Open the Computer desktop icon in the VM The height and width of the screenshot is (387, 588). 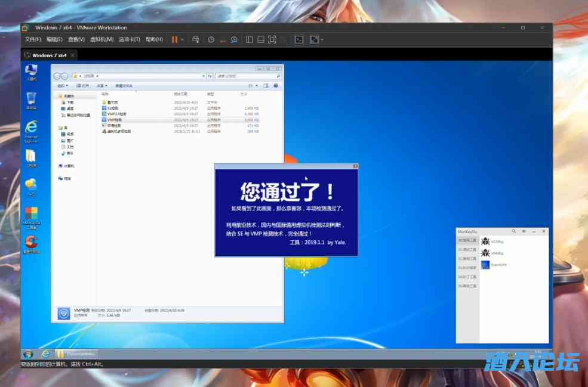point(31,72)
